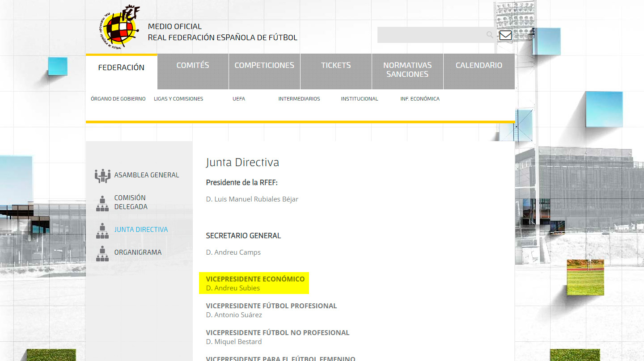
Task: Click the highlighted Vicepresidente Económico heading
Action: pyautogui.click(x=255, y=279)
